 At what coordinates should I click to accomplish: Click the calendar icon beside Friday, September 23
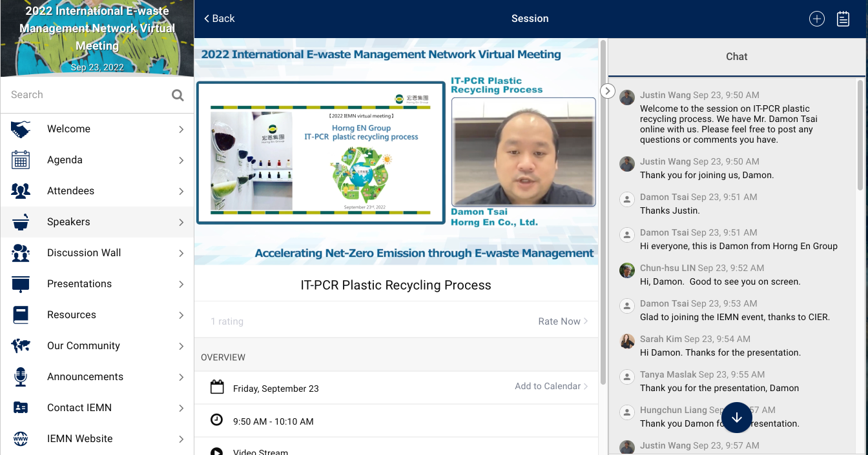(217, 387)
